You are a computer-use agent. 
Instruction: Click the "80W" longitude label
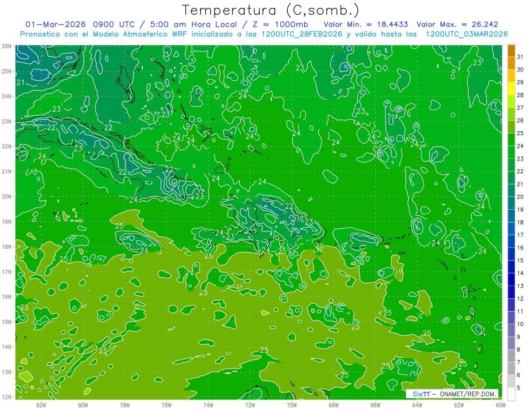[x=83, y=405]
